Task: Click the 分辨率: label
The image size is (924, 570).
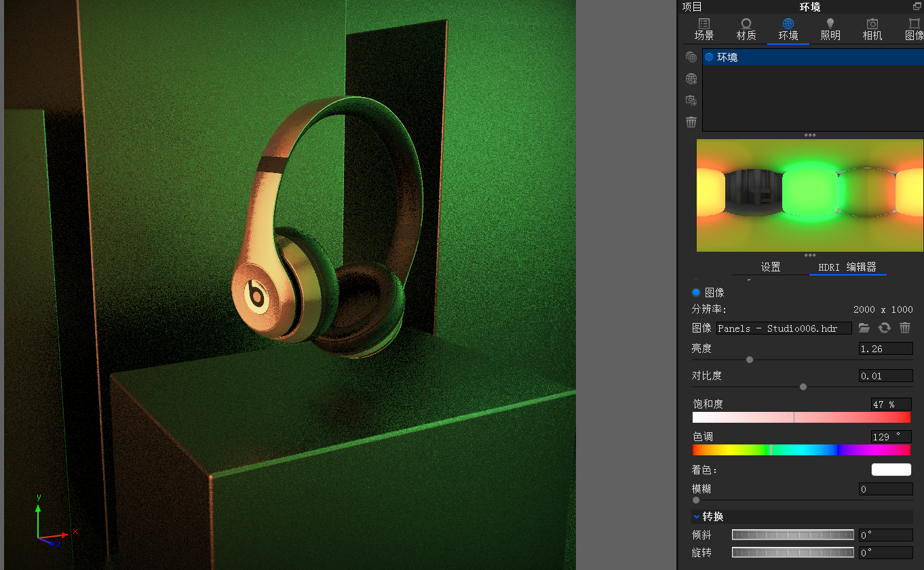Action: (709, 309)
